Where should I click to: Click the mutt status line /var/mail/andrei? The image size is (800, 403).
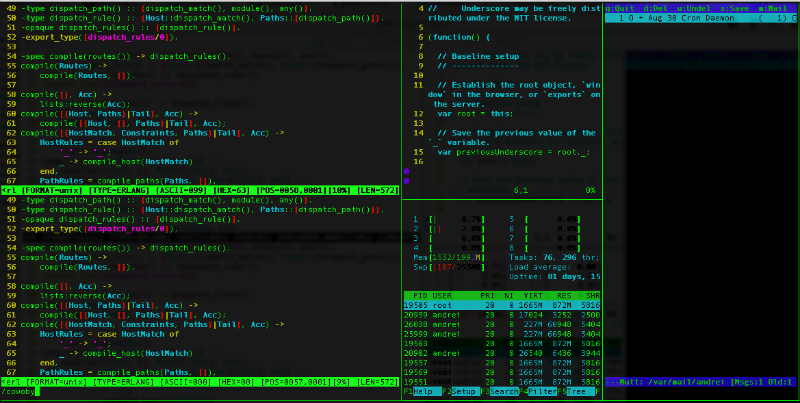[x=702, y=382]
